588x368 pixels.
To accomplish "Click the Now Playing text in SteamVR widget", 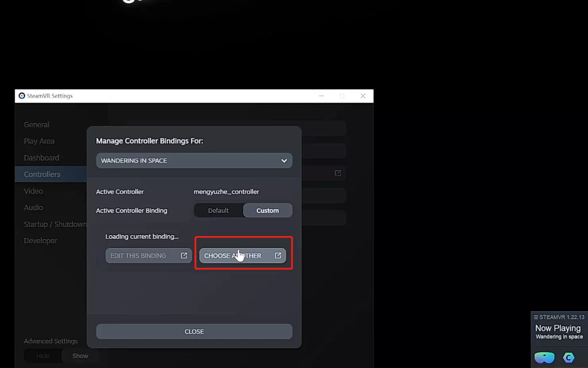I will click(x=558, y=328).
